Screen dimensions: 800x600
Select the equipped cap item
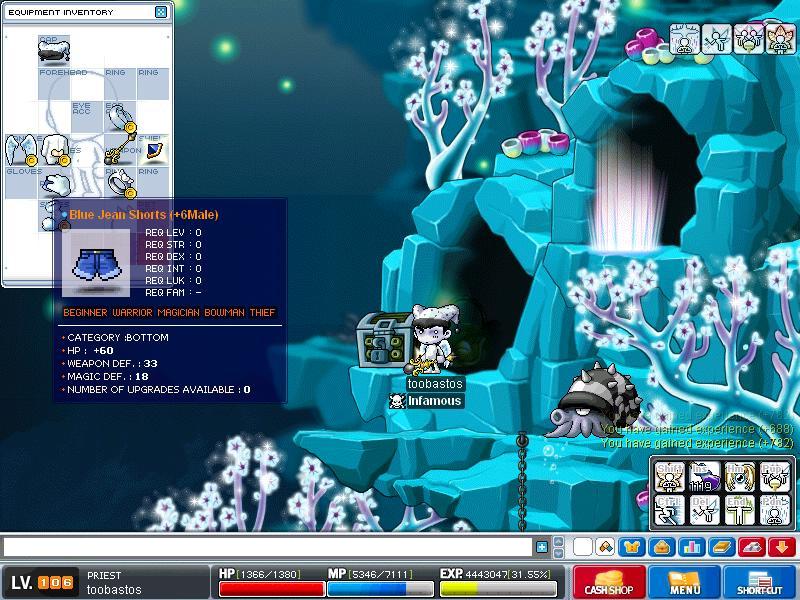(x=54, y=51)
